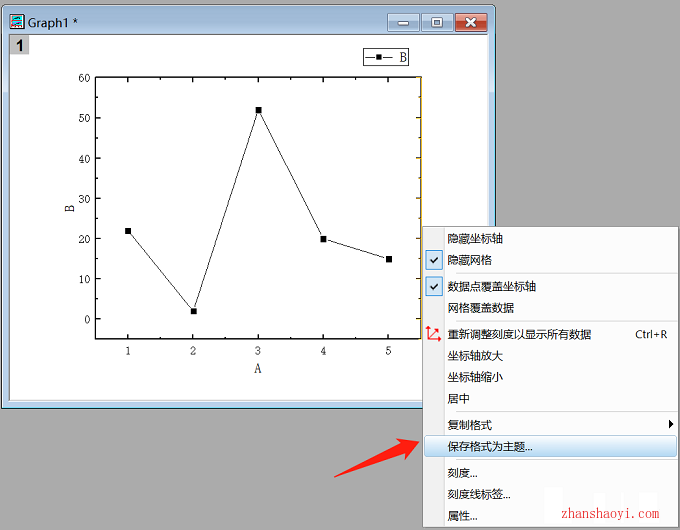Click Y axis tick label 60

click(x=84, y=78)
